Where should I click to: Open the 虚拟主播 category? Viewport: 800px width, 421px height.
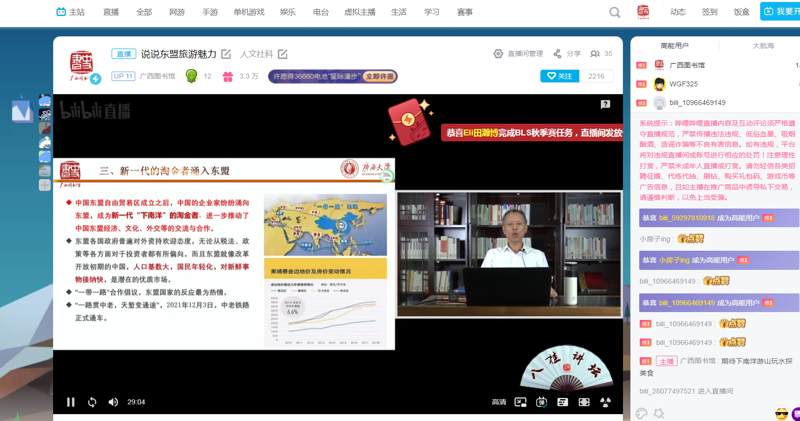[360, 12]
